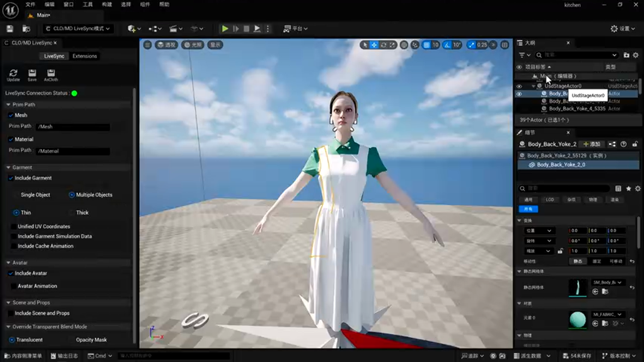The width and height of the screenshot is (644, 362).
Task: Click the 添加 add component button
Action: [x=592, y=144]
